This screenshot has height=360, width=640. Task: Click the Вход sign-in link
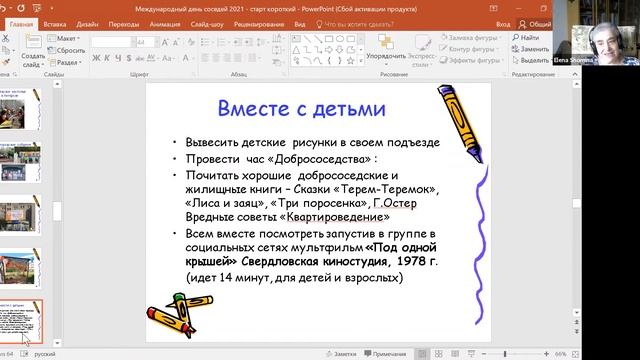click(x=503, y=24)
